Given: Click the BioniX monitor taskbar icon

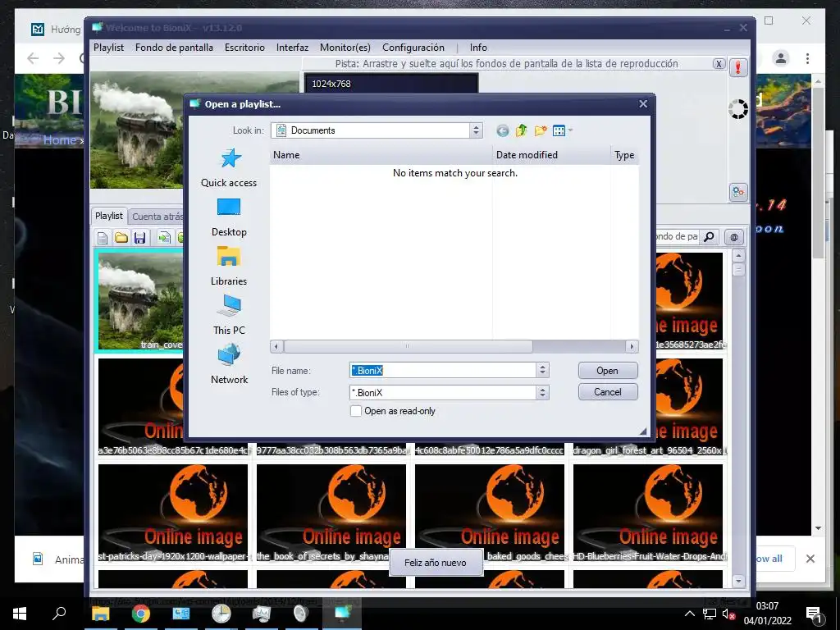Looking at the screenshot, I should click(x=342, y=614).
